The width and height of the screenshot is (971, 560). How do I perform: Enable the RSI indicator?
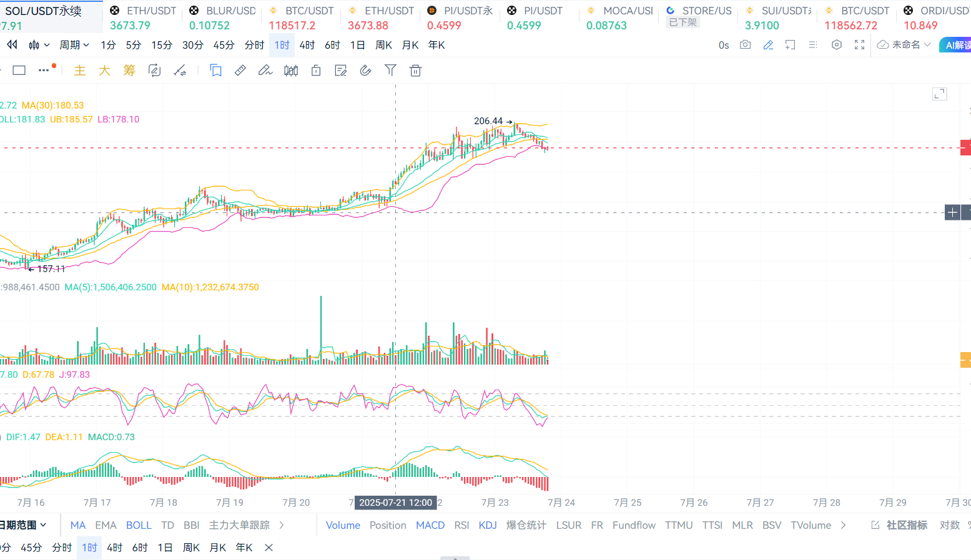461,525
